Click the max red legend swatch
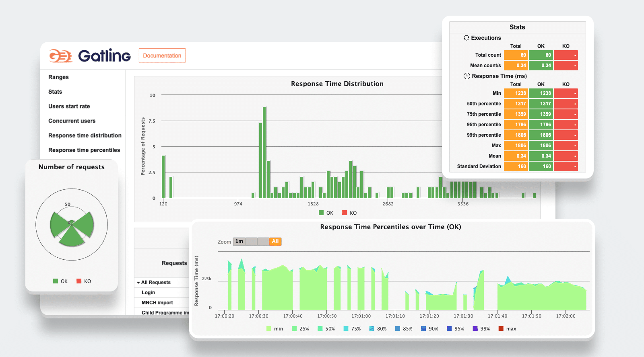The image size is (644, 357). coord(501,328)
